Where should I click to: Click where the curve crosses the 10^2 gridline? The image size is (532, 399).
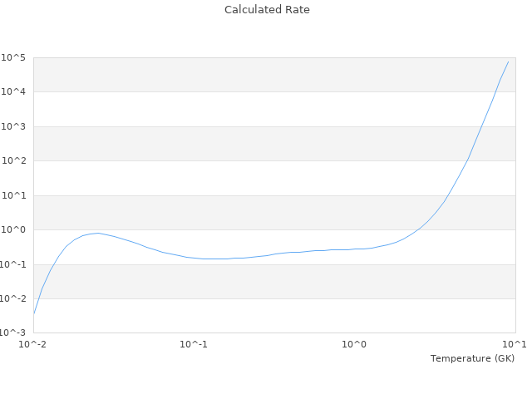(468, 160)
